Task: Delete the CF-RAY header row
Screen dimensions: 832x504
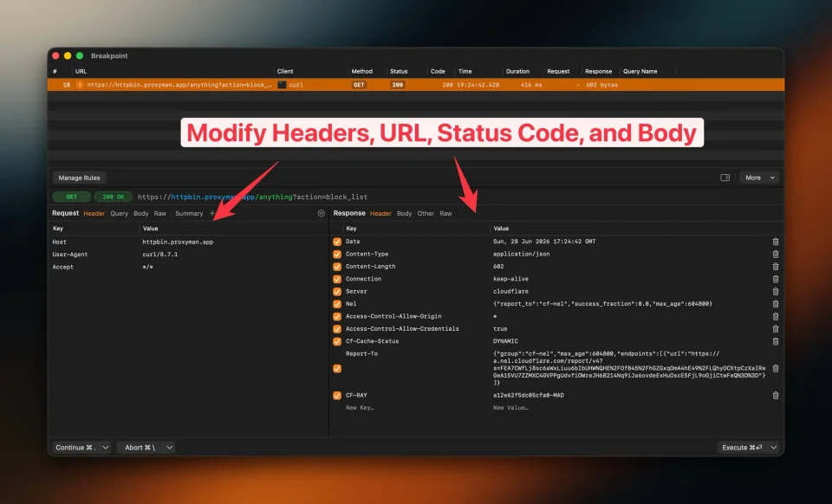Action: tap(775, 396)
